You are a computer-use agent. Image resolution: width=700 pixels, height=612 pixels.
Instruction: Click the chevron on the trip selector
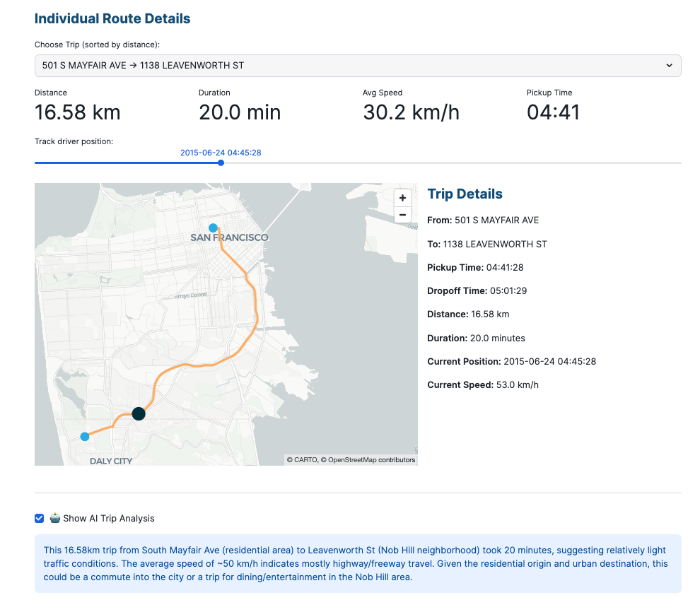click(669, 65)
